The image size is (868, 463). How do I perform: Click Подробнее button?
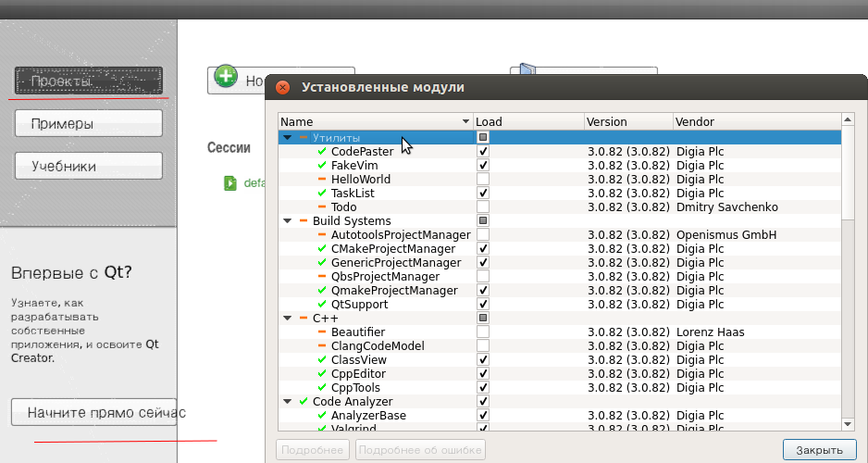[312, 450]
